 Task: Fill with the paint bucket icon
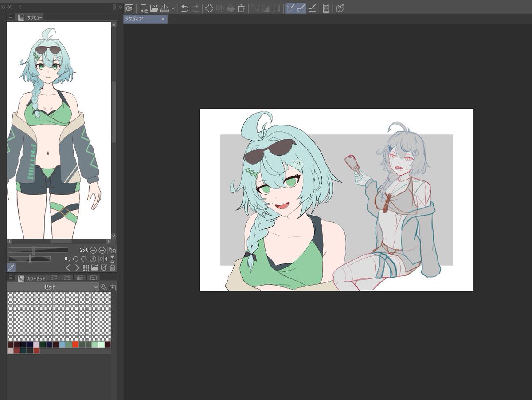pos(231,8)
